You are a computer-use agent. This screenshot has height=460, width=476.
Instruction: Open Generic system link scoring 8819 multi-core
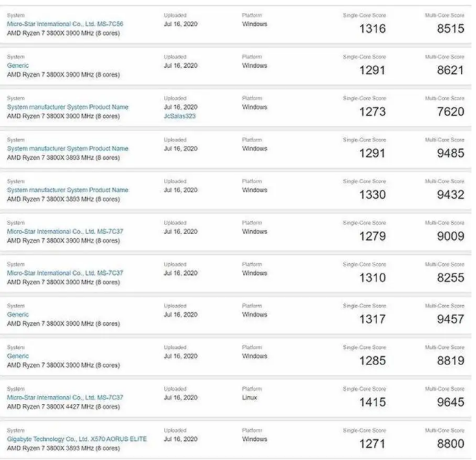pos(17,356)
